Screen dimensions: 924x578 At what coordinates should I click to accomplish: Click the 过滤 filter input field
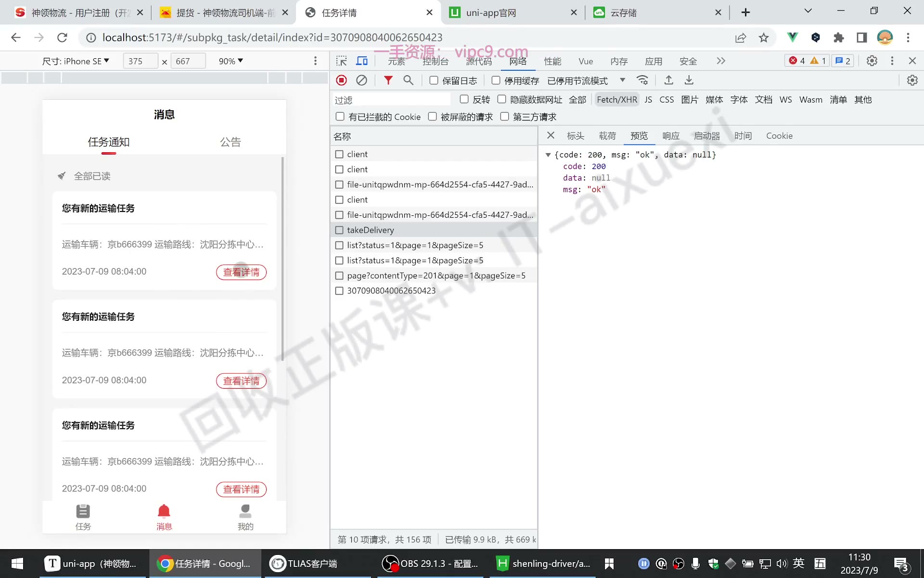(392, 100)
